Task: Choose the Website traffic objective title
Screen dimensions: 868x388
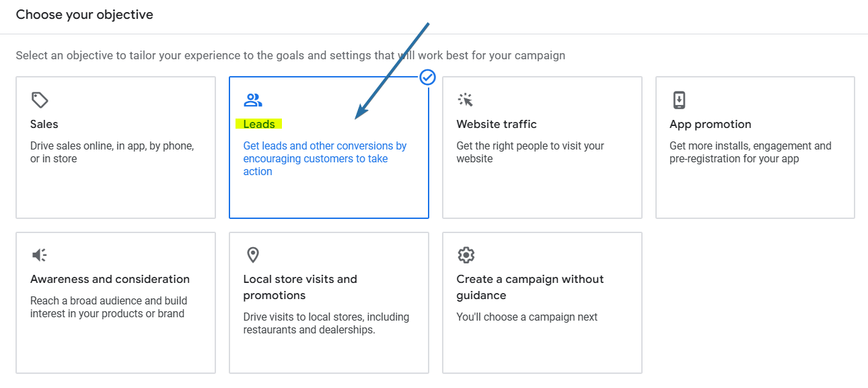Action: click(x=497, y=124)
